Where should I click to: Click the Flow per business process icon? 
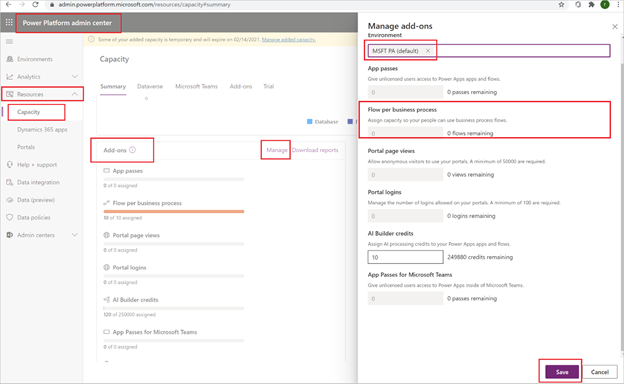tap(106, 203)
